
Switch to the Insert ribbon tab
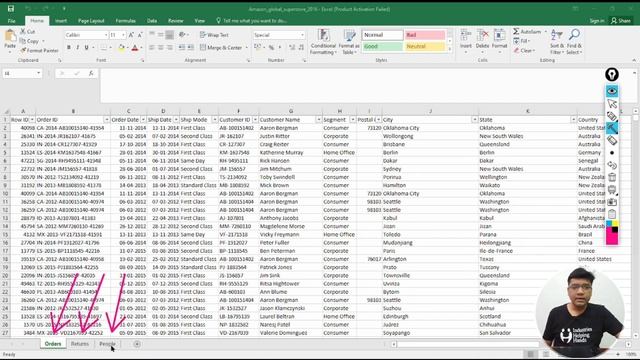pyautogui.click(x=61, y=21)
